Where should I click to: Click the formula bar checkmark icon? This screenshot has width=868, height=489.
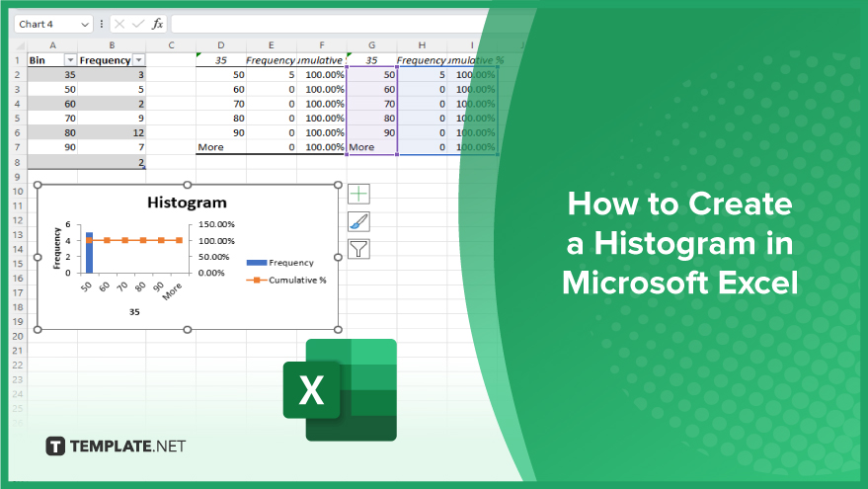[x=138, y=24]
